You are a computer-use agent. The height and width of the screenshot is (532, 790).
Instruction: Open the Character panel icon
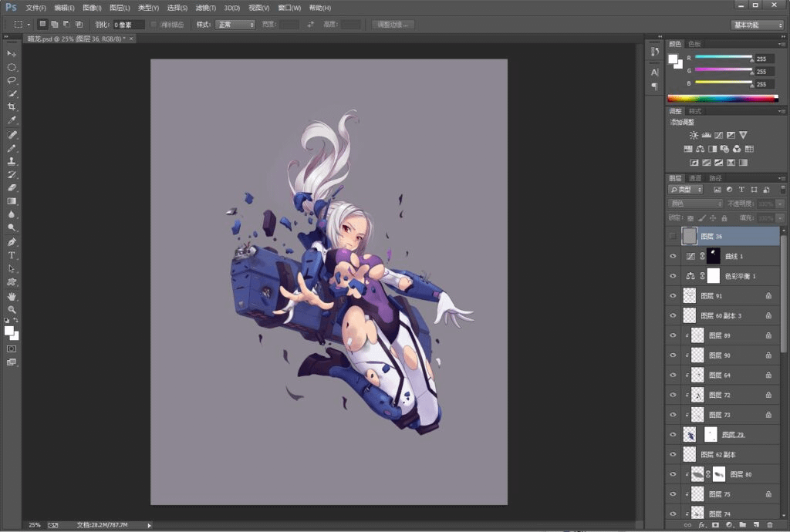(x=654, y=72)
